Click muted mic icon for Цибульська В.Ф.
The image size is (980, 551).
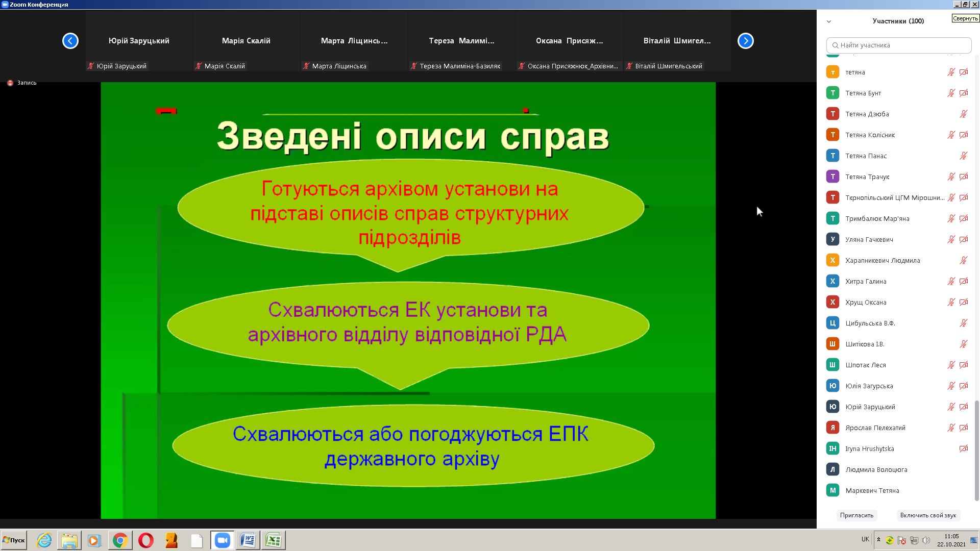[964, 323]
